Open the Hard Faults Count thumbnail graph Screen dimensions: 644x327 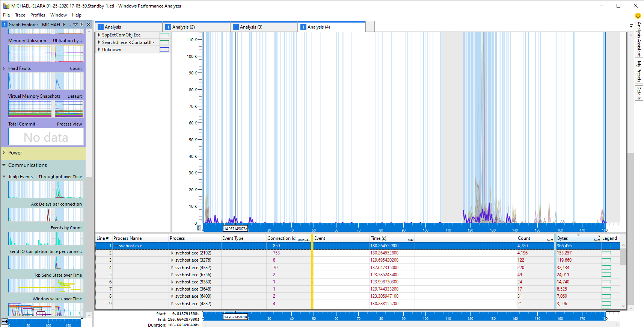tap(45, 81)
